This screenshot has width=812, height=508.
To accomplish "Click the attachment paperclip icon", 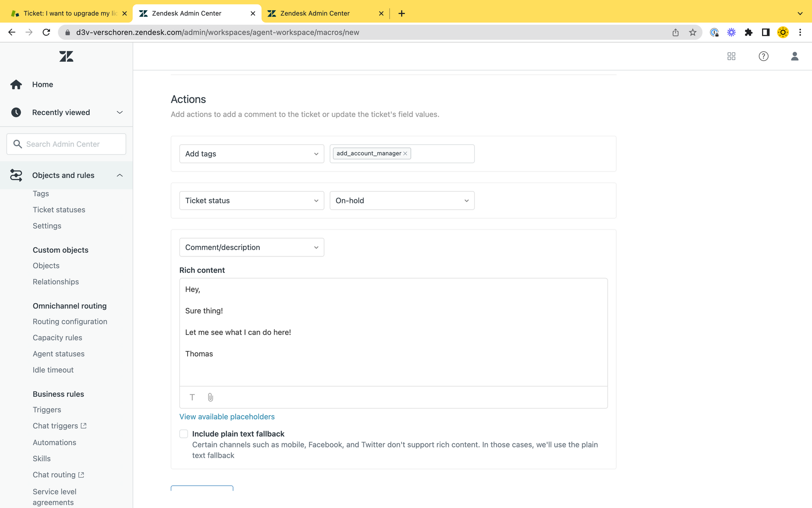I will (x=210, y=397).
